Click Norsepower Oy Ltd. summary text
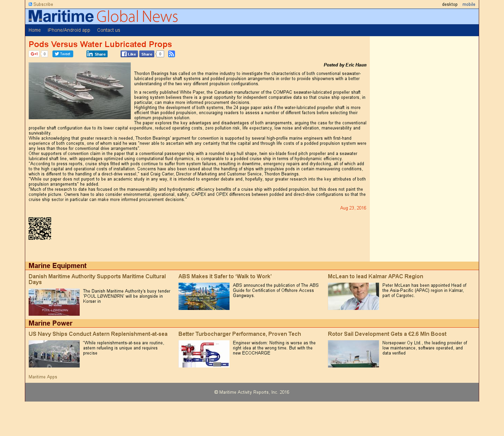 [425, 348]
